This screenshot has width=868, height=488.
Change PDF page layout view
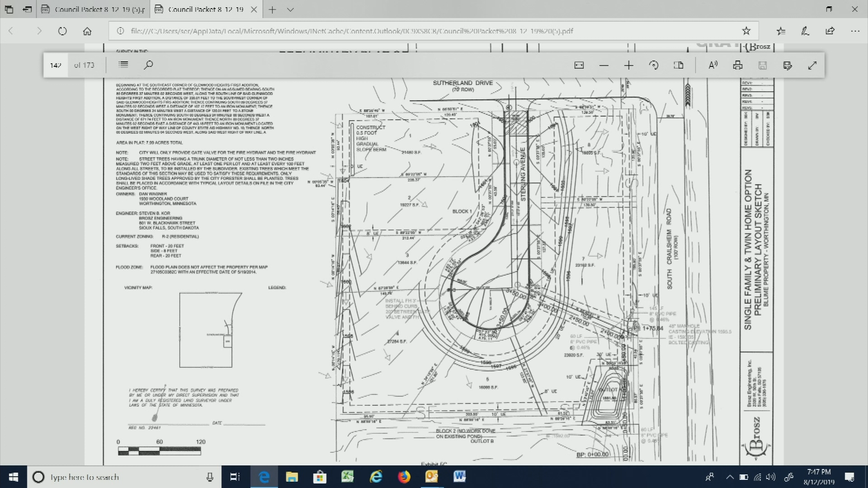[679, 66]
